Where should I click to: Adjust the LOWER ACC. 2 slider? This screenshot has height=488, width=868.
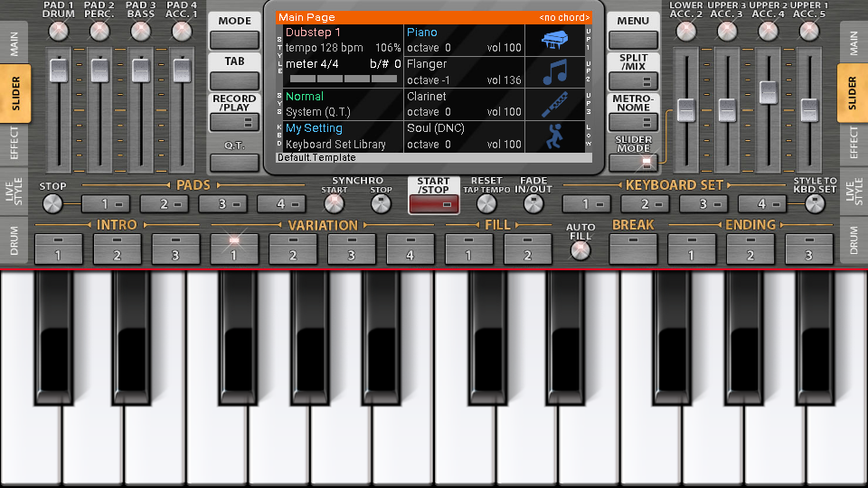[686, 110]
